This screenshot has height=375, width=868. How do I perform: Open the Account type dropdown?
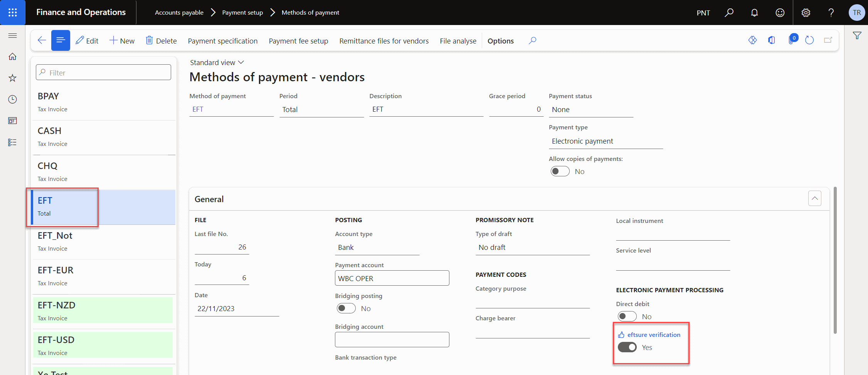(x=377, y=248)
